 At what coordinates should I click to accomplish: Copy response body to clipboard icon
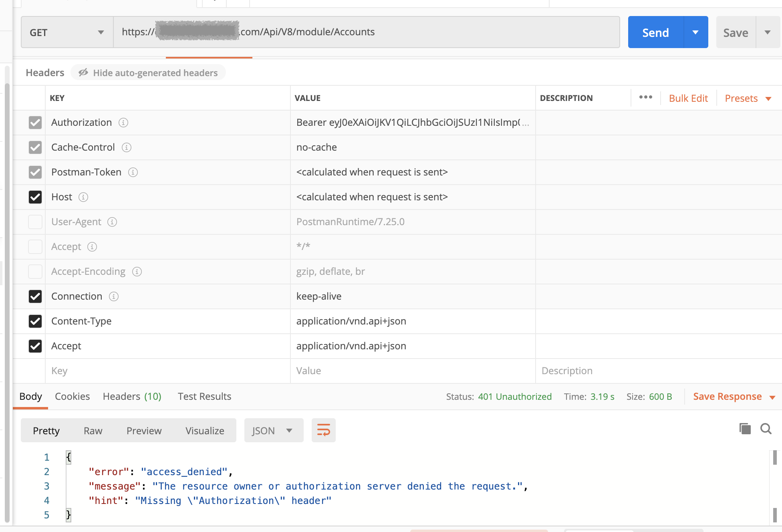point(745,429)
